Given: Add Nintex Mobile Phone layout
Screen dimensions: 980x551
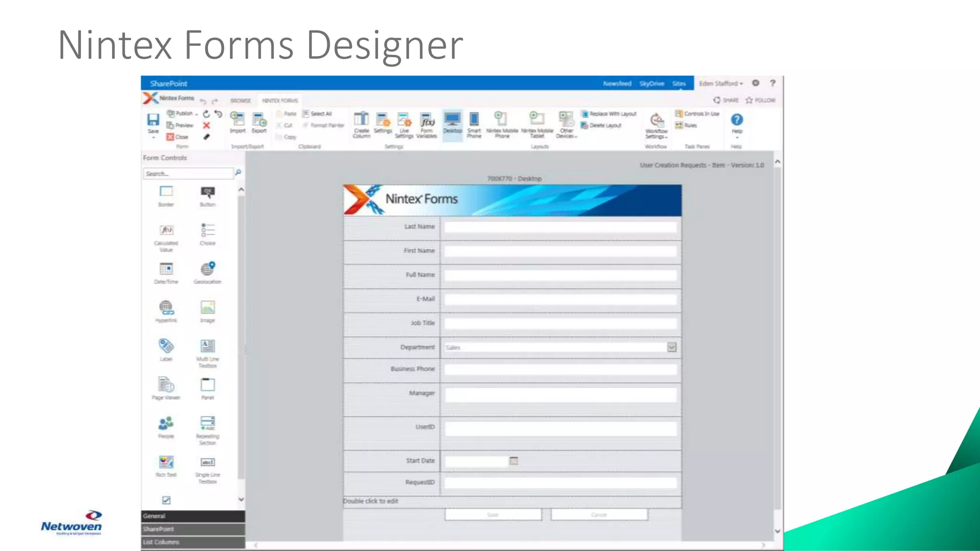Looking at the screenshot, I should tap(502, 125).
